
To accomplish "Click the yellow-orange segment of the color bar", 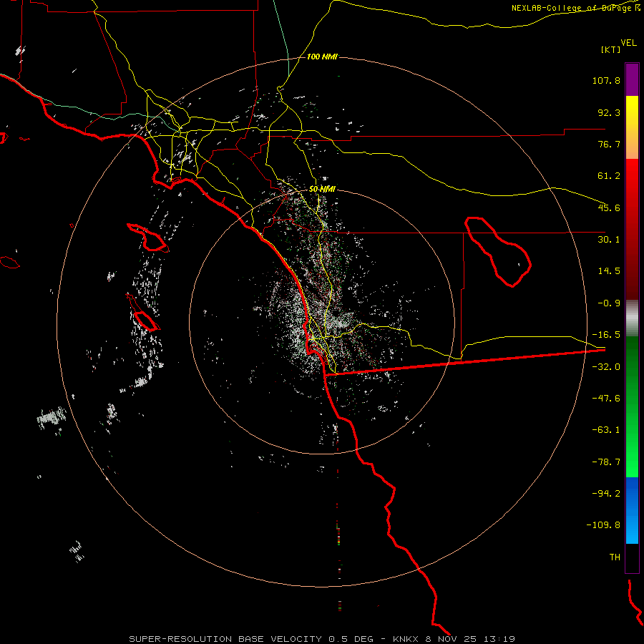I will [x=632, y=127].
